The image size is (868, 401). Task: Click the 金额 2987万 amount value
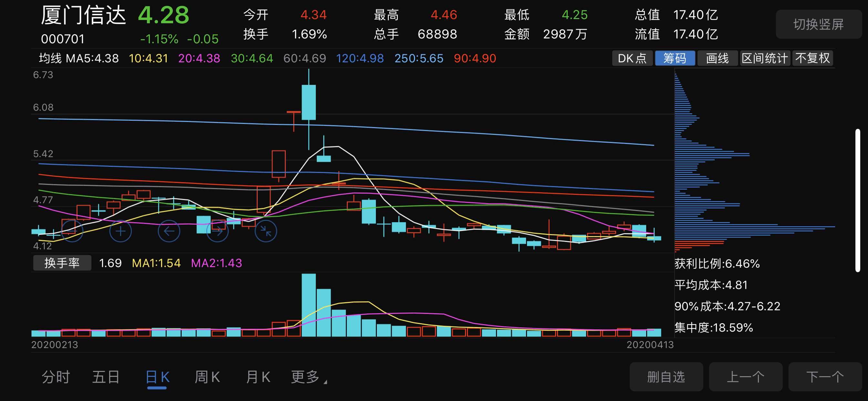pos(565,34)
